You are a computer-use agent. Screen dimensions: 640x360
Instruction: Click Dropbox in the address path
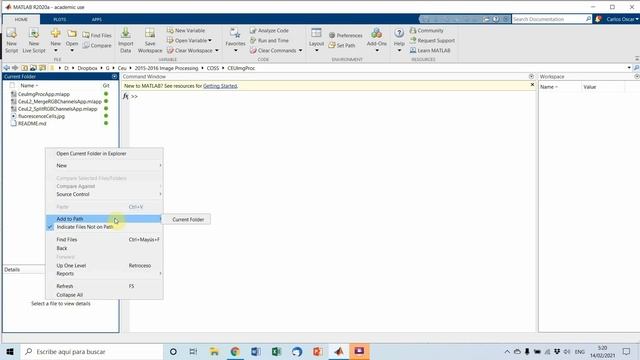tap(87, 68)
